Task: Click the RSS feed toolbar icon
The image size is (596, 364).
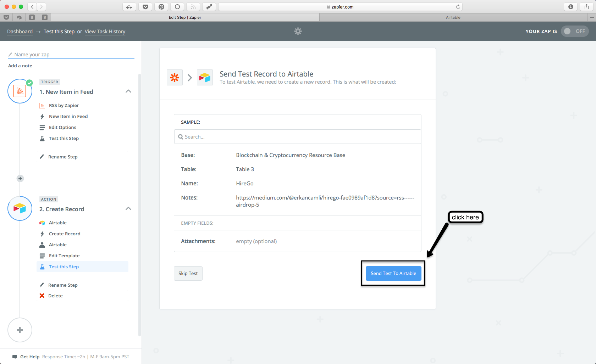Action: pyautogui.click(x=193, y=7)
